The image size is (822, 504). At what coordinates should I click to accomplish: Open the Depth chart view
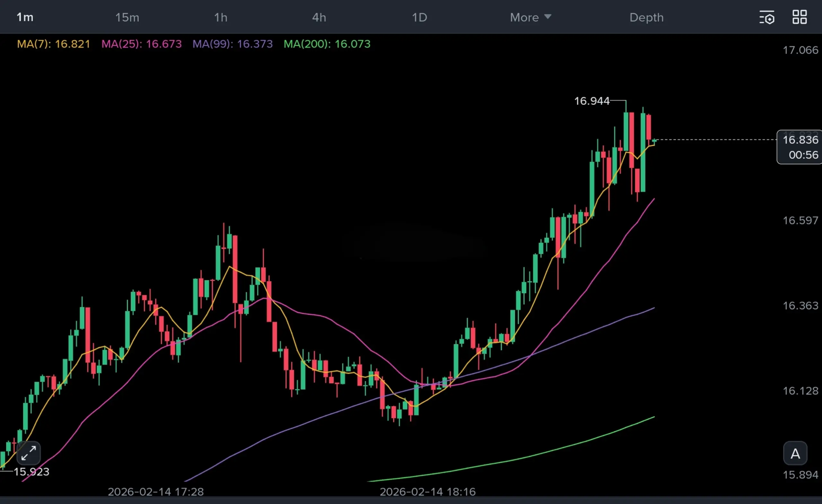tap(646, 17)
